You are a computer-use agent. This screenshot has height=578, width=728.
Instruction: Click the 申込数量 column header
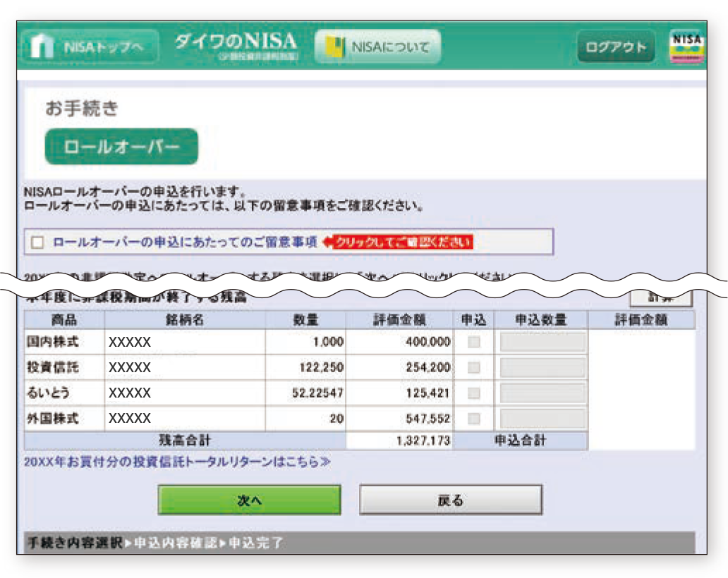(x=541, y=320)
